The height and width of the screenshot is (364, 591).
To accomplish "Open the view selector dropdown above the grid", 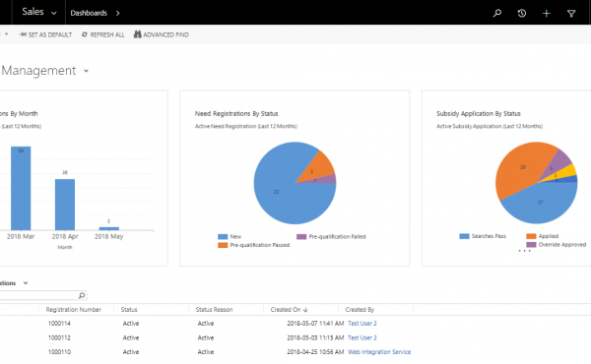I will click(x=26, y=283).
